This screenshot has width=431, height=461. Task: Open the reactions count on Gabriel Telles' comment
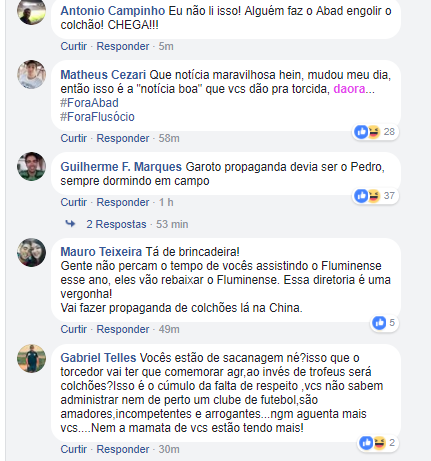click(x=378, y=443)
